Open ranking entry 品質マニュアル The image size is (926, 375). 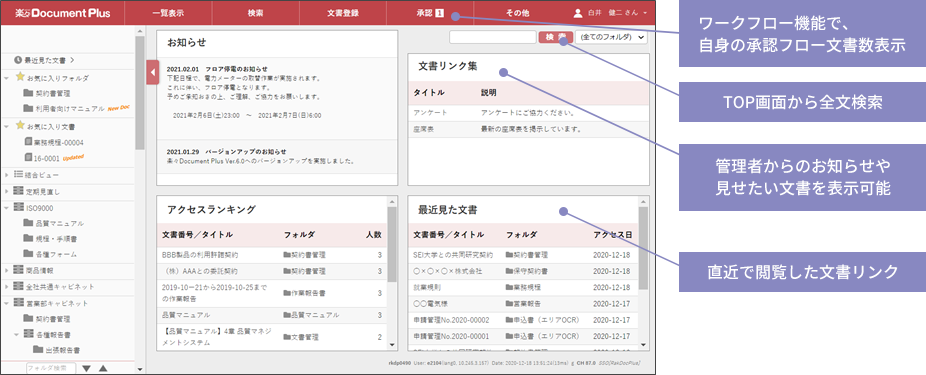coord(185,315)
